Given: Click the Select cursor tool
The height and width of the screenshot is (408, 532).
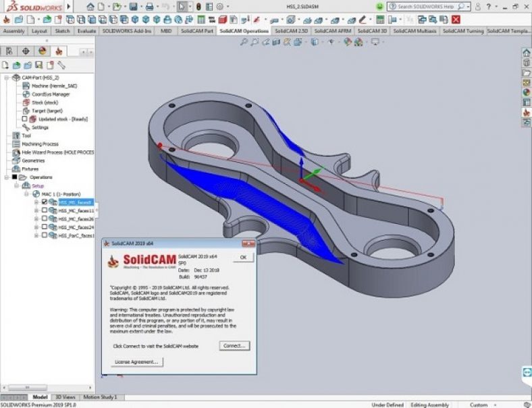Looking at the screenshot, I should point(182,7).
